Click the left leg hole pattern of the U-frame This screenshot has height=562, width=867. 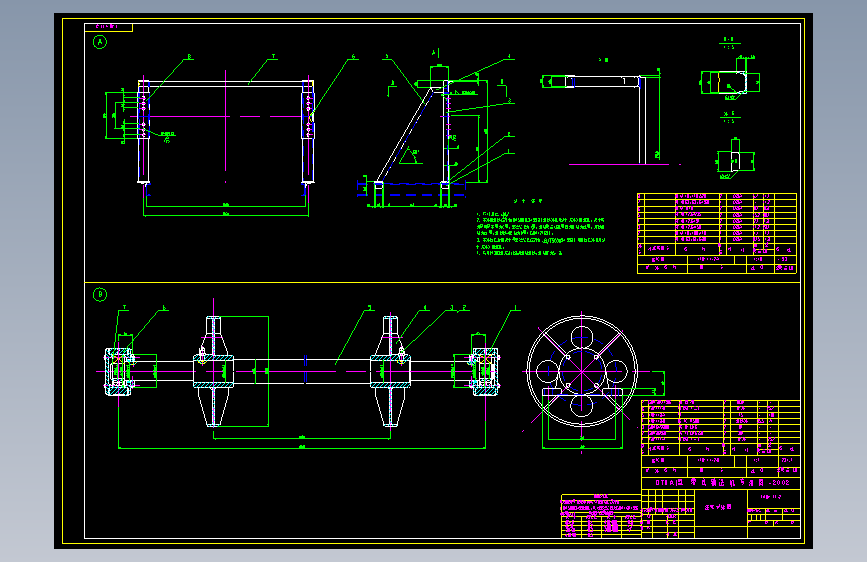click(x=143, y=117)
